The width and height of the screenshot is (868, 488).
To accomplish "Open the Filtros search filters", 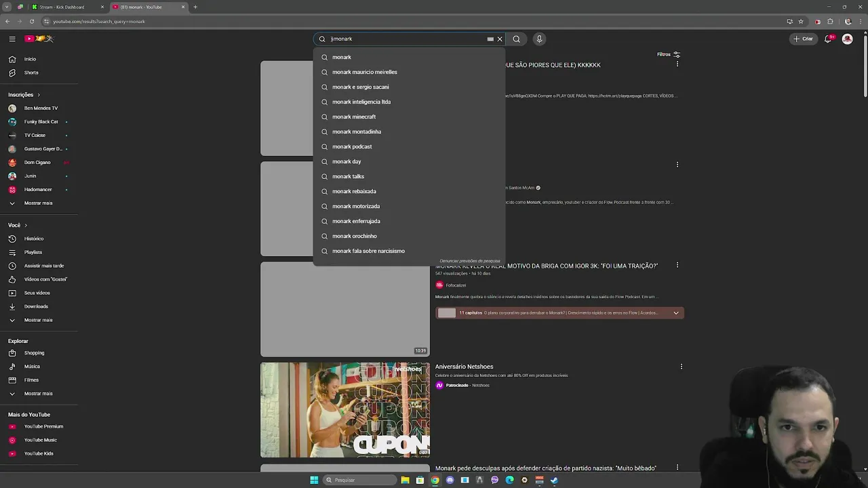I will [x=669, y=54].
